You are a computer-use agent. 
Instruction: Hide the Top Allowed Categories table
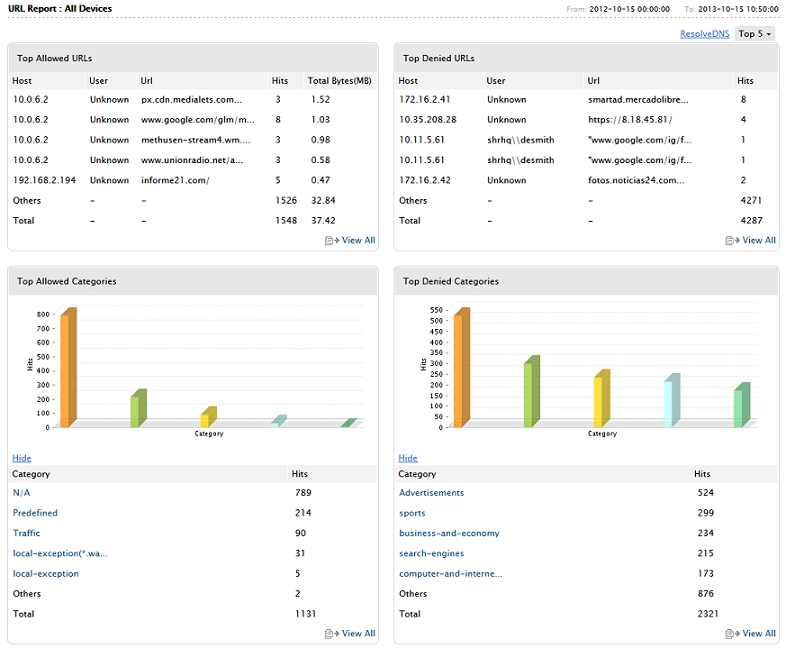click(x=21, y=458)
